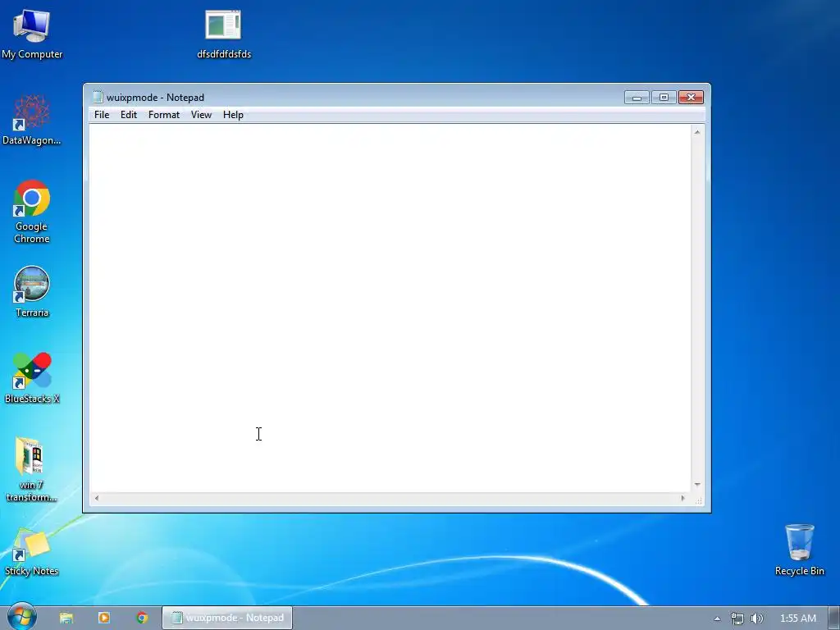840x630 pixels.
Task: Click the vertical scrollbar down arrow
Action: (697, 484)
